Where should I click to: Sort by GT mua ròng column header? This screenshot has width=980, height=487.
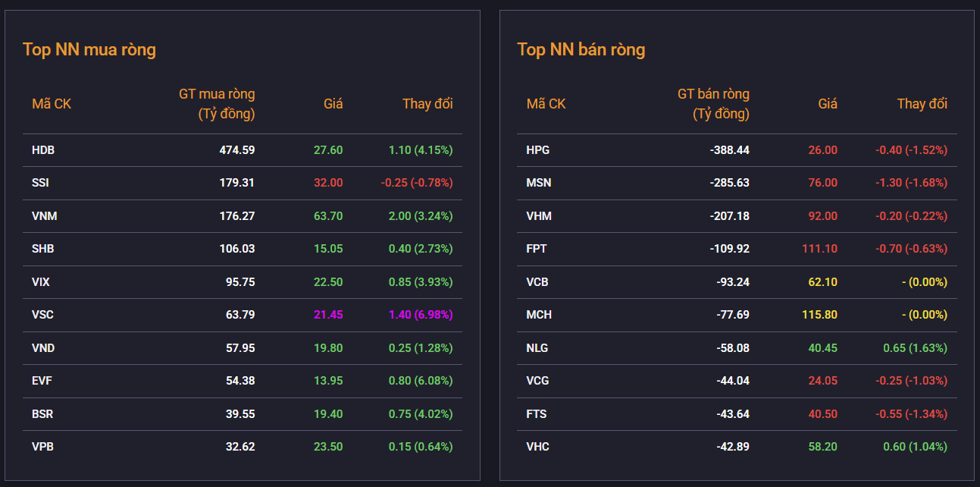217,104
